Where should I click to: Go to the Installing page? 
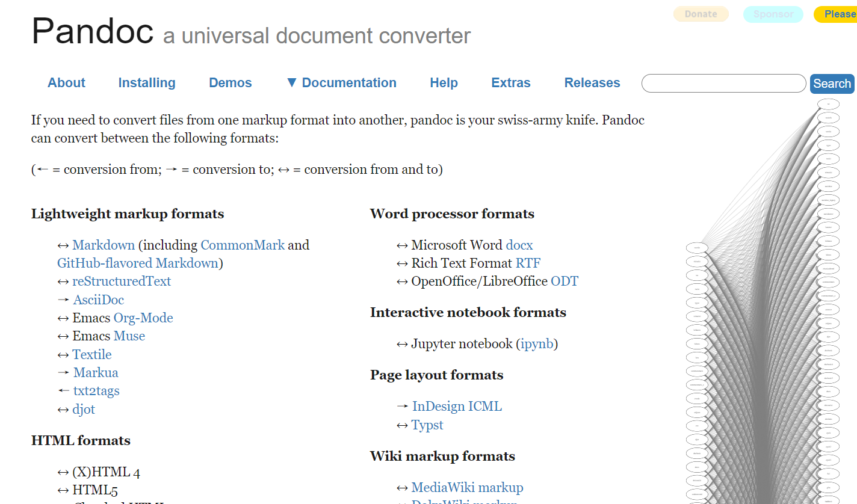click(147, 83)
